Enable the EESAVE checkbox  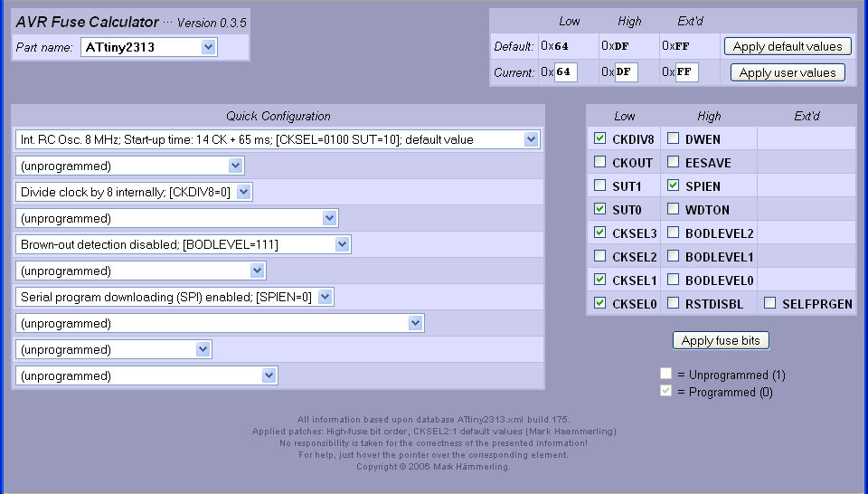[x=674, y=163]
